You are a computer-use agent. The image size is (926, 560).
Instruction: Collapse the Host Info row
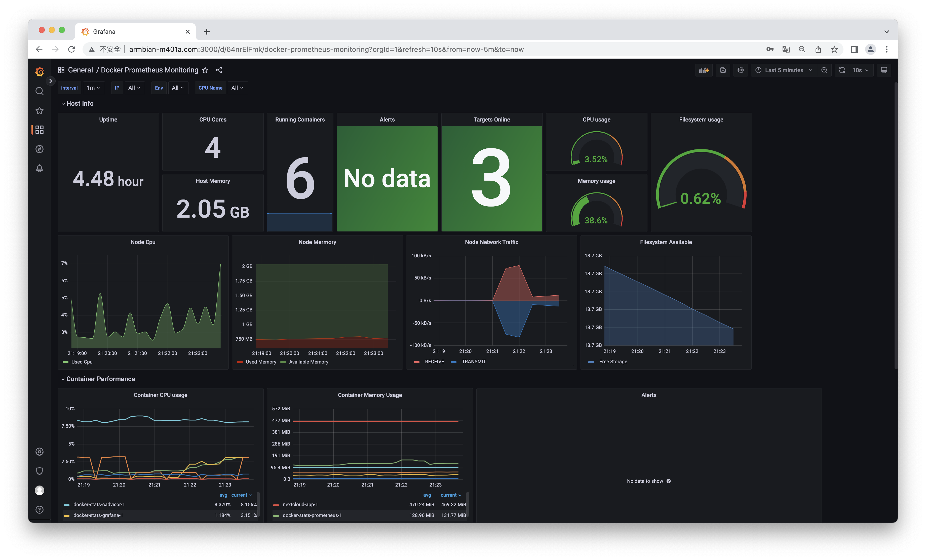(78, 103)
